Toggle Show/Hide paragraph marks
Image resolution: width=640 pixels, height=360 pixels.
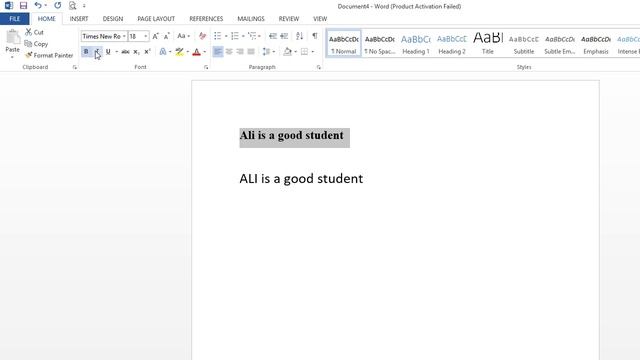[x=315, y=36]
